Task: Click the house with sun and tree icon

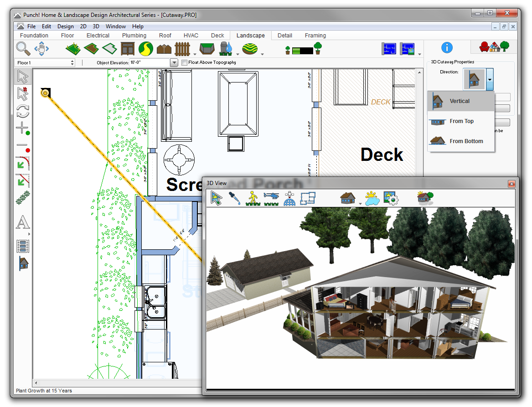Action: tap(425, 198)
